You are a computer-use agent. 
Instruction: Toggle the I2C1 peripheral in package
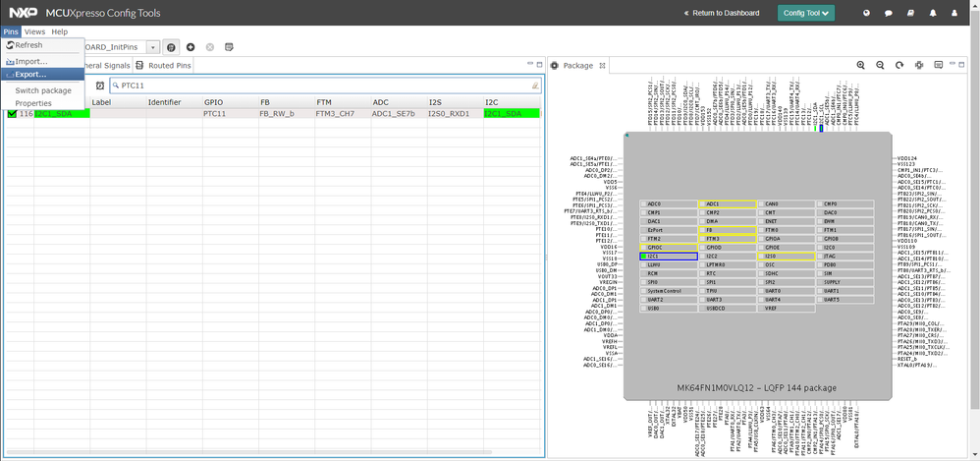coord(643,257)
